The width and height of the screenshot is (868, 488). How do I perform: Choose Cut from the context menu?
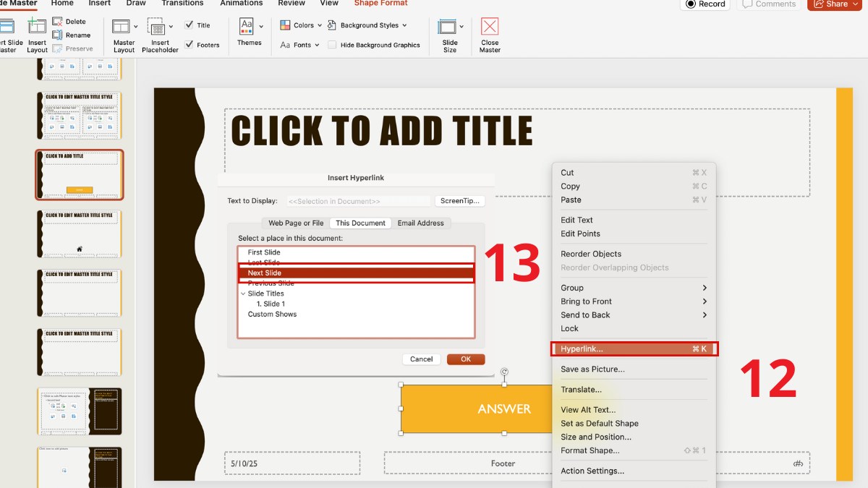tap(633, 173)
